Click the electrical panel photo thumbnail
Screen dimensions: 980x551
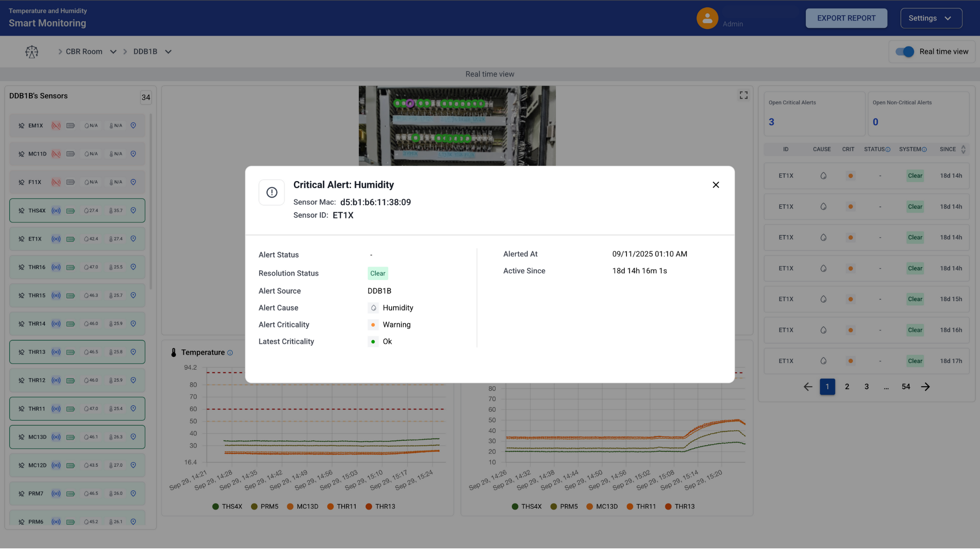click(457, 126)
